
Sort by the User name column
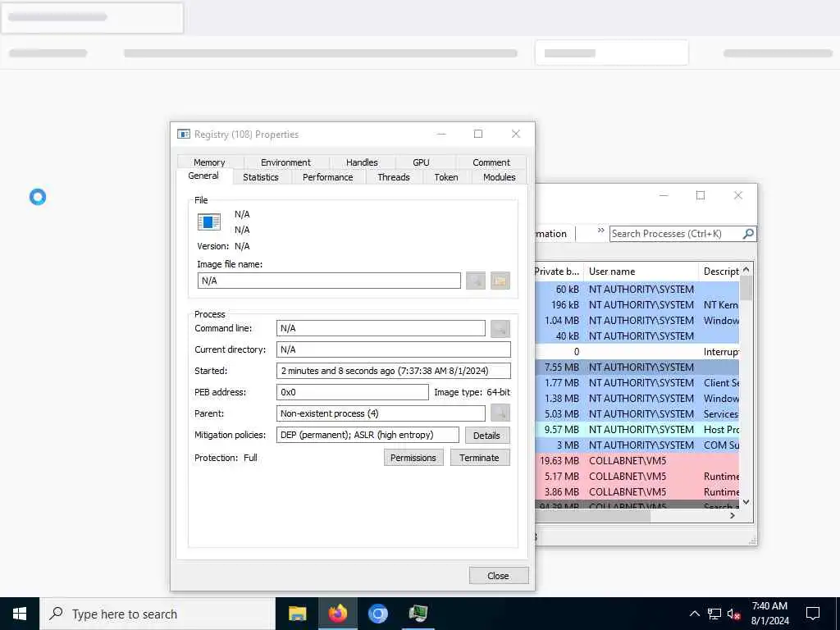coord(641,271)
